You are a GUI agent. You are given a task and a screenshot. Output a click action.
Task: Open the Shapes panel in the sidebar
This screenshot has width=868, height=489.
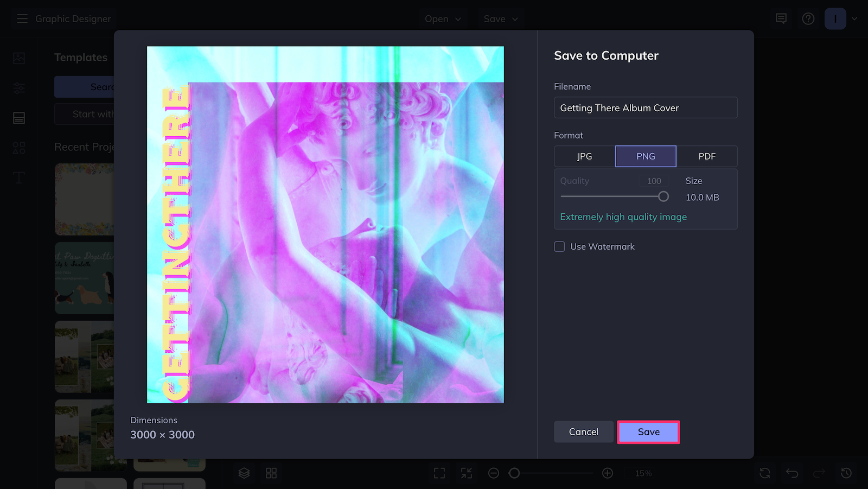(x=18, y=148)
